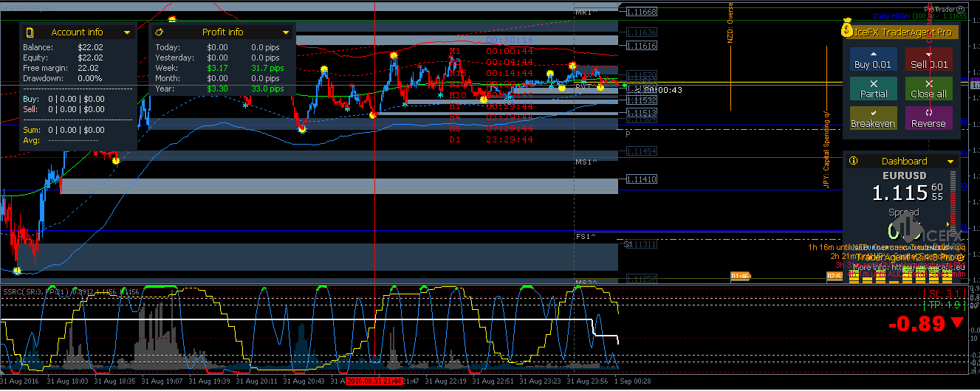Click the Breakeven button

873,118
